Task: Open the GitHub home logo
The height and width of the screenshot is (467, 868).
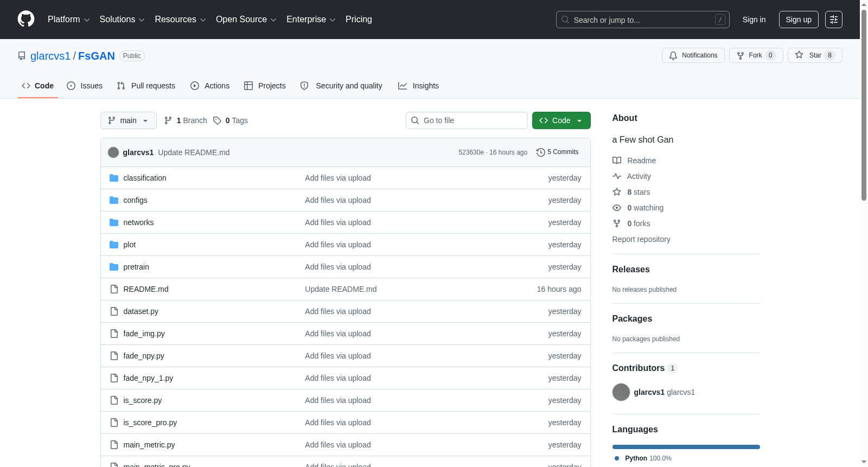Action: [x=26, y=19]
